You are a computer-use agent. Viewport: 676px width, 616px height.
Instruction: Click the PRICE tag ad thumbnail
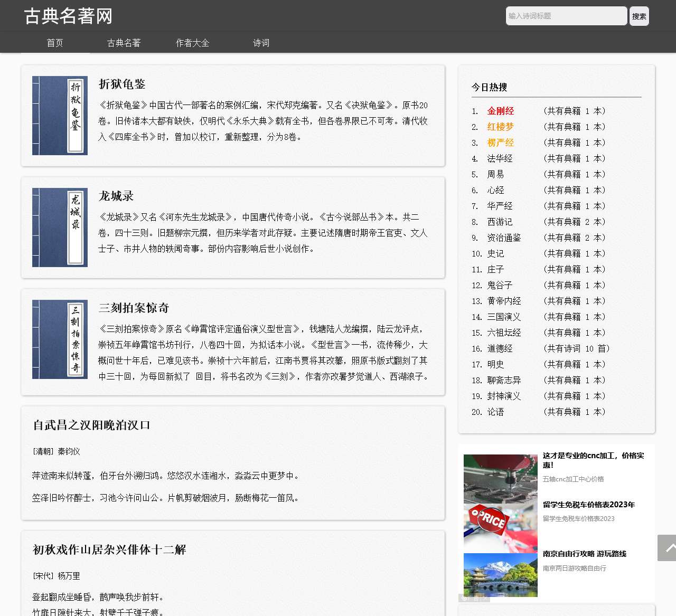(500, 528)
